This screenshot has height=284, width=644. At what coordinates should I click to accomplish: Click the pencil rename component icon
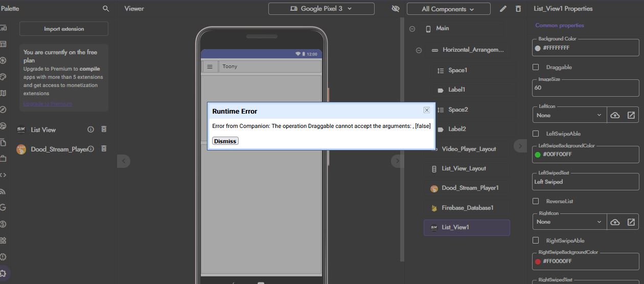click(x=503, y=9)
